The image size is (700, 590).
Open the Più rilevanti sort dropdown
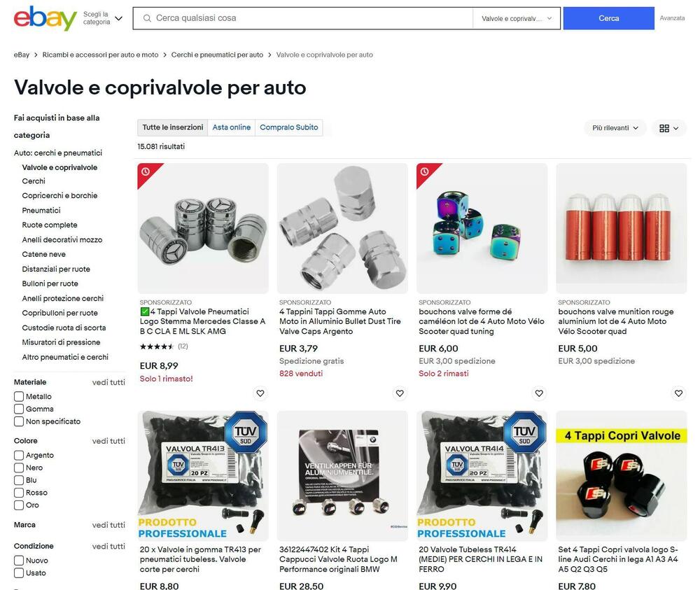tap(615, 128)
